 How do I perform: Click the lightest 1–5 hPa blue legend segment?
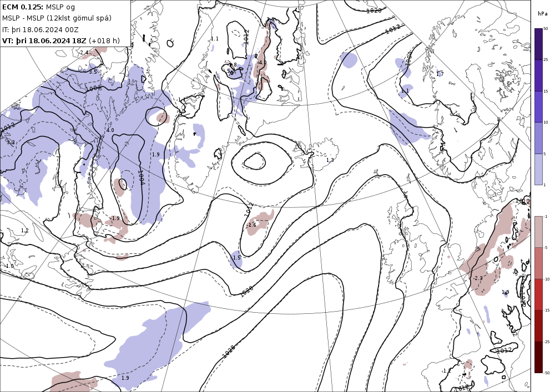[x=538, y=169]
